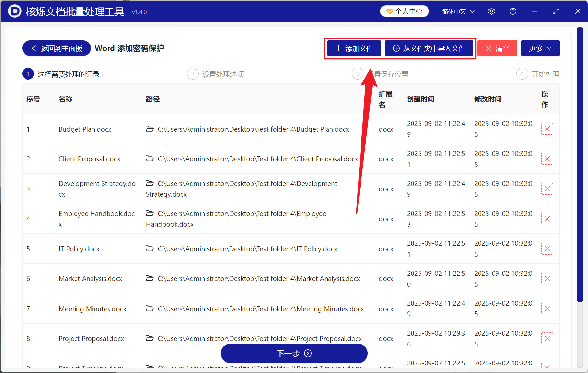Click the app logo D icon
This screenshot has height=373, width=588.
coord(14,11)
